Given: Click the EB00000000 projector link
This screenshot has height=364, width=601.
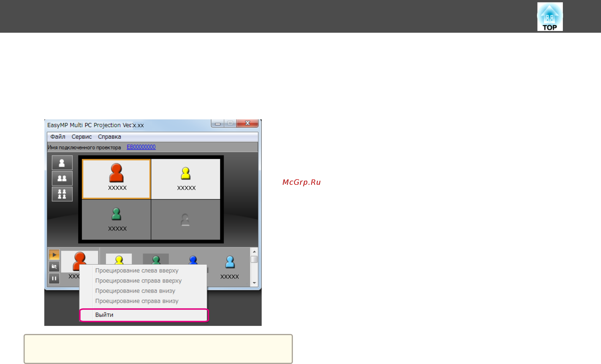Looking at the screenshot, I should click(x=141, y=147).
